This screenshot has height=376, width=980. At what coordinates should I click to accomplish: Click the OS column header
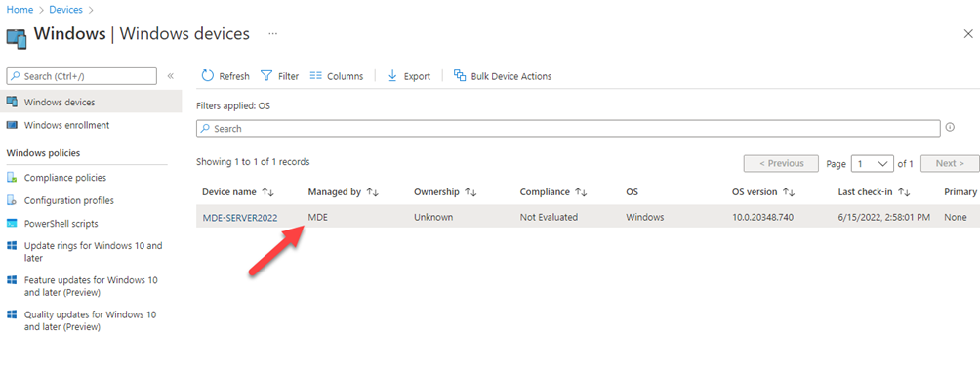pyautogui.click(x=632, y=192)
